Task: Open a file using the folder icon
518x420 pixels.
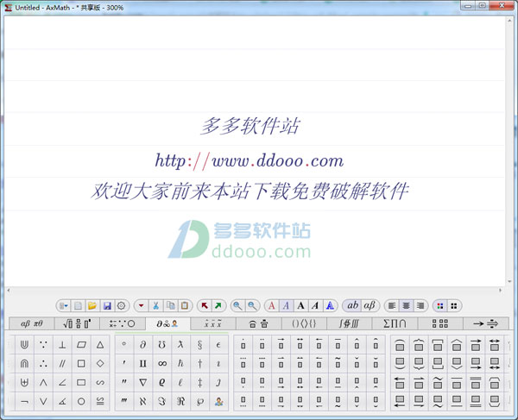Action: coord(92,306)
